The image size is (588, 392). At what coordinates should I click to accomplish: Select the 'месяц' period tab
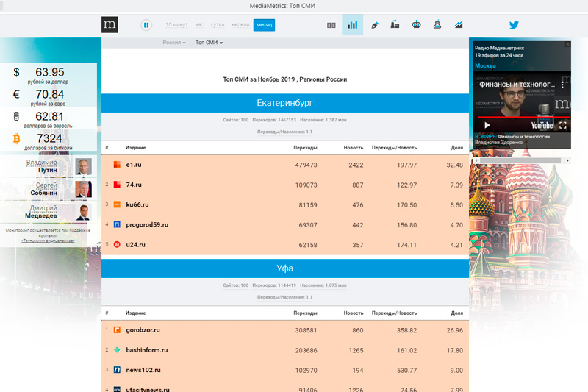pos(264,25)
